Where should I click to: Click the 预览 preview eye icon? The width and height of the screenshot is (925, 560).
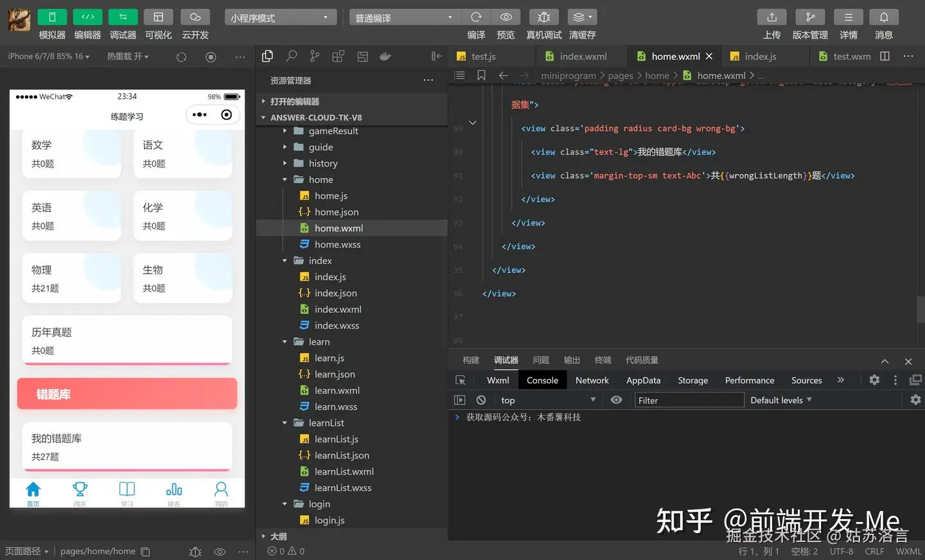tap(506, 17)
